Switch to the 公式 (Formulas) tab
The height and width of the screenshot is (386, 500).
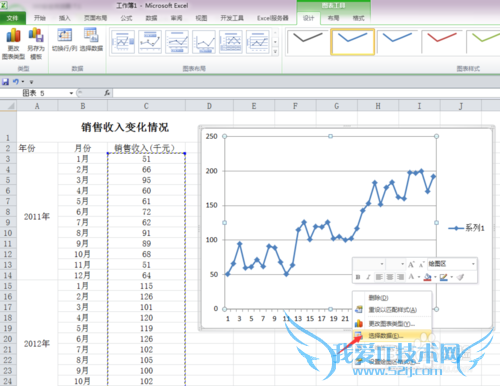click(126, 18)
